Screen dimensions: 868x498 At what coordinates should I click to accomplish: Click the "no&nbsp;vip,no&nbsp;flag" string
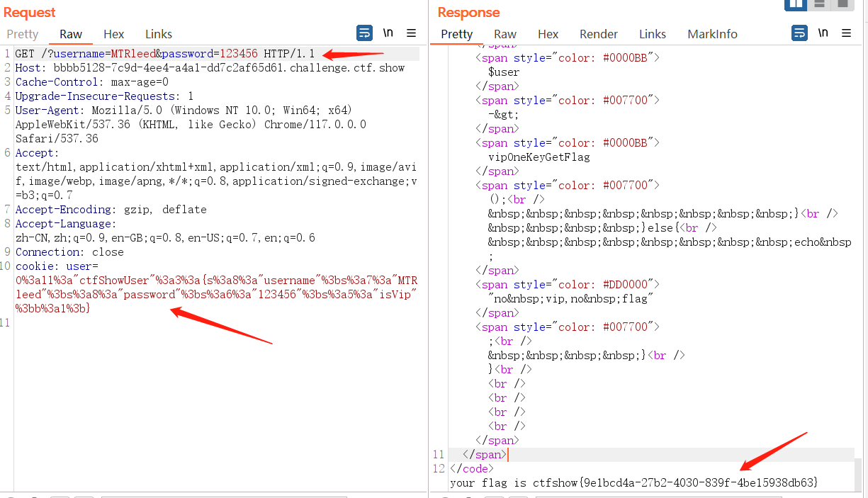click(569, 299)
